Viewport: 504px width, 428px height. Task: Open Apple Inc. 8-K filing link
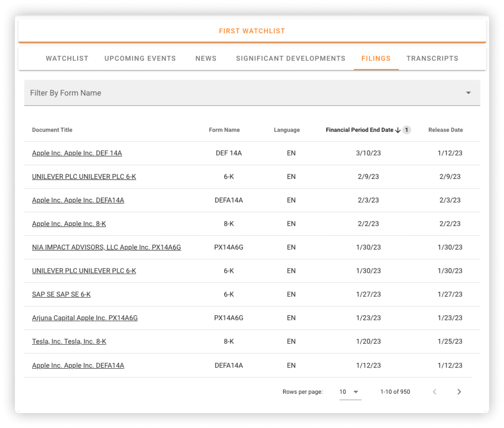69,224
